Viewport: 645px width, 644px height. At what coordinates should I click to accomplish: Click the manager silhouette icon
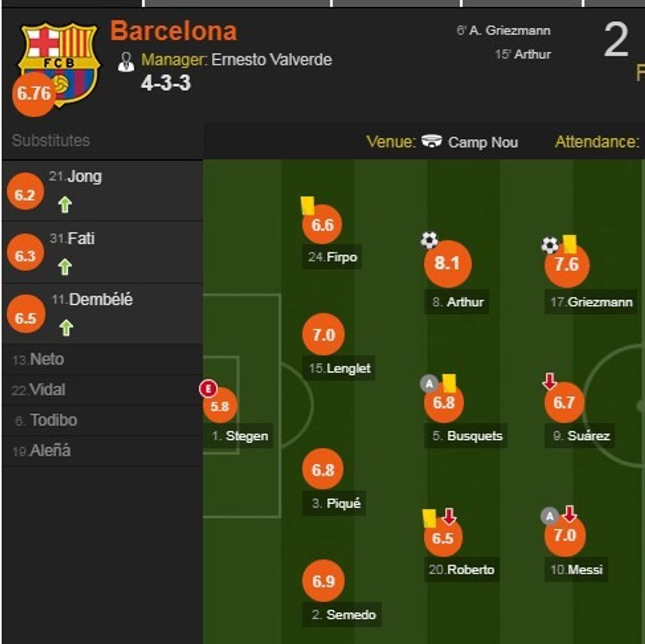point(126,61)
